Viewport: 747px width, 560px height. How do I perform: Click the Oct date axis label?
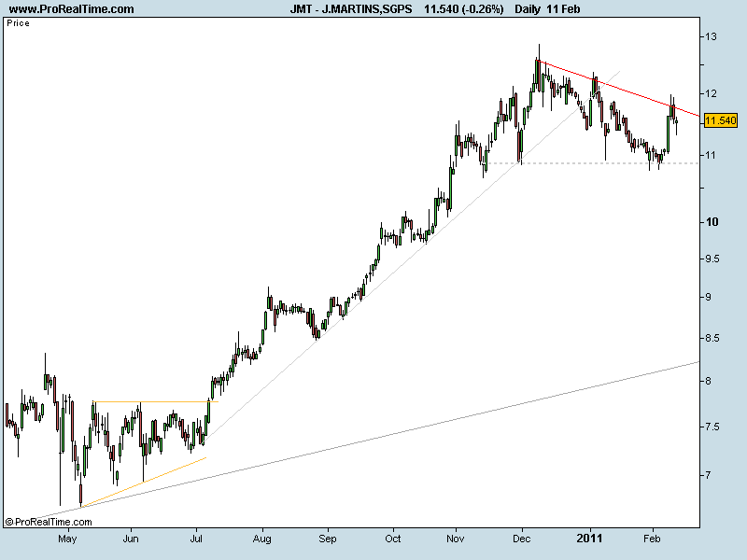[393, 539]
